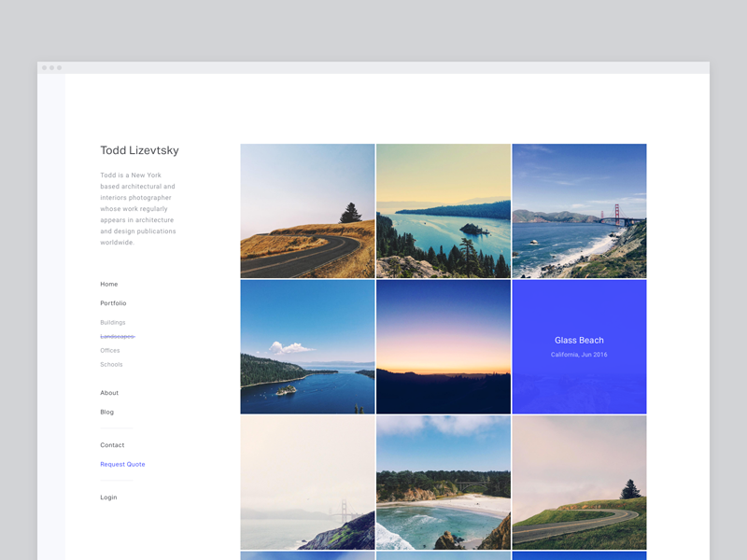This screenshot has height=560, width=747.
Task: Click the Request Quote link
Action: click(122, 464)
